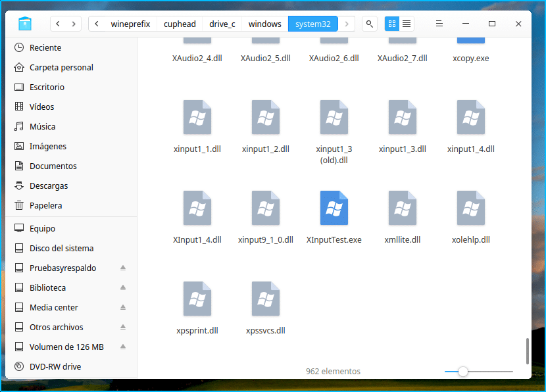Screen dimensions: 546x392
Task: Select the xinput1_4.dll file icon
Action: click(471, 117)
